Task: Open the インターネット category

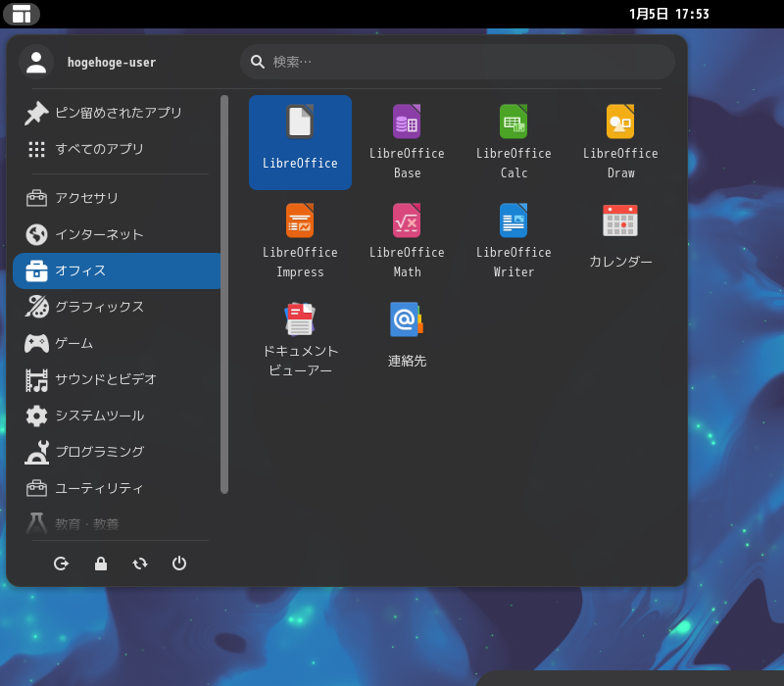Action: pos(117,234)
